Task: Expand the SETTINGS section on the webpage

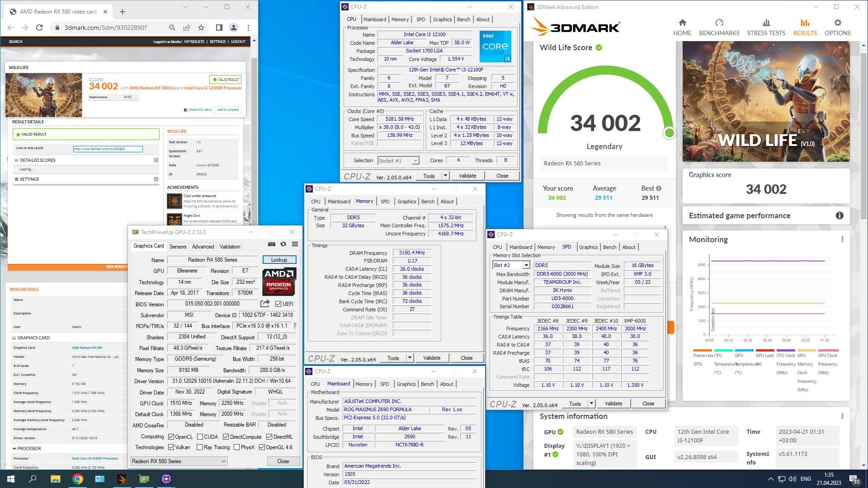Action: (156, 179)
